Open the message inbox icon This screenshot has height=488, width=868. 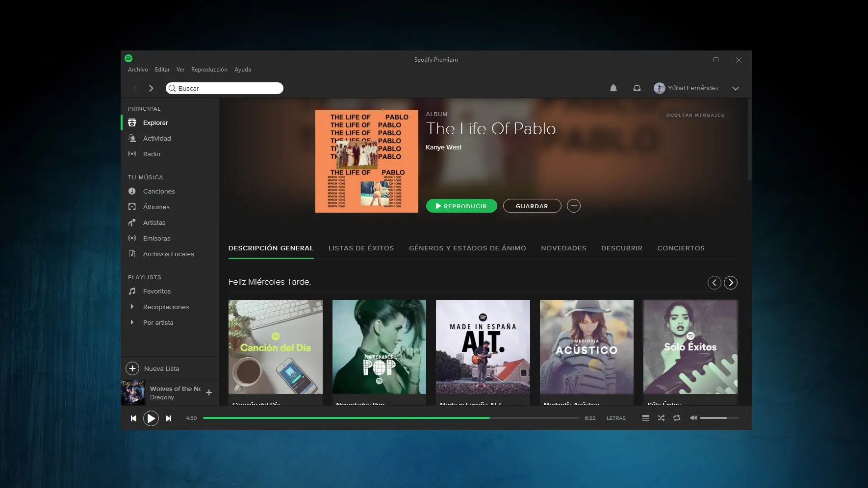(x=637, y=88)
